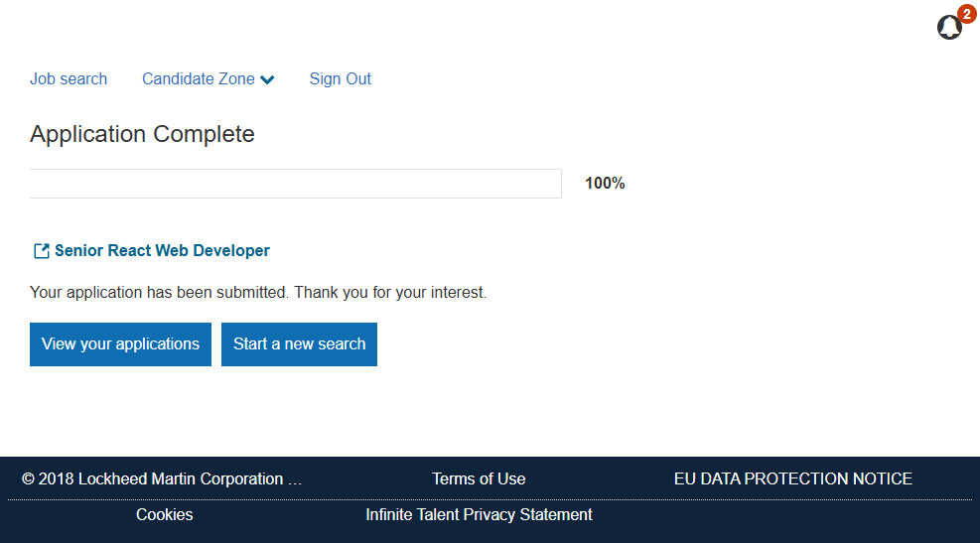Click the 100% completion label
The height and width of the screenshot is (543, 980).
[605, 184]
